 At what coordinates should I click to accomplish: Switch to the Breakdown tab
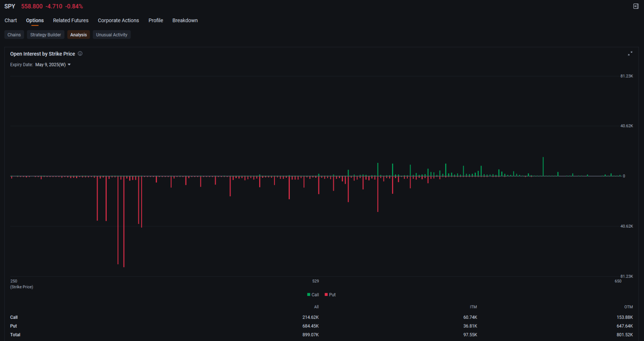click(185, 21)
